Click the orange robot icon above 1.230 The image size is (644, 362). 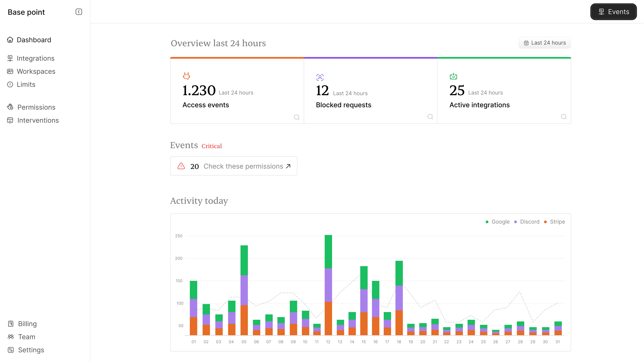coord(186,76)
